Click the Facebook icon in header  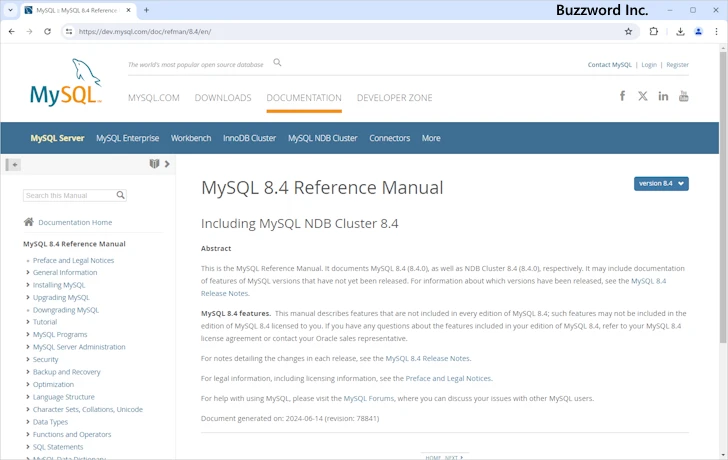tap(622, 96)
